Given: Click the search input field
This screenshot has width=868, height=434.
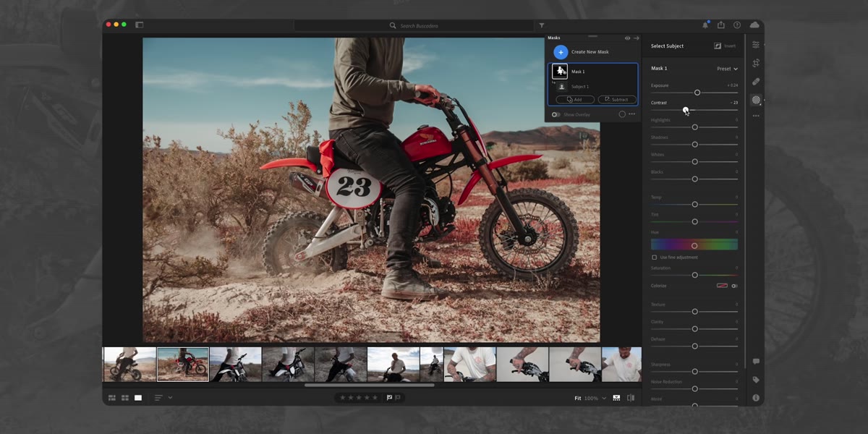Looking at the screenshot, I should [414, 25].
